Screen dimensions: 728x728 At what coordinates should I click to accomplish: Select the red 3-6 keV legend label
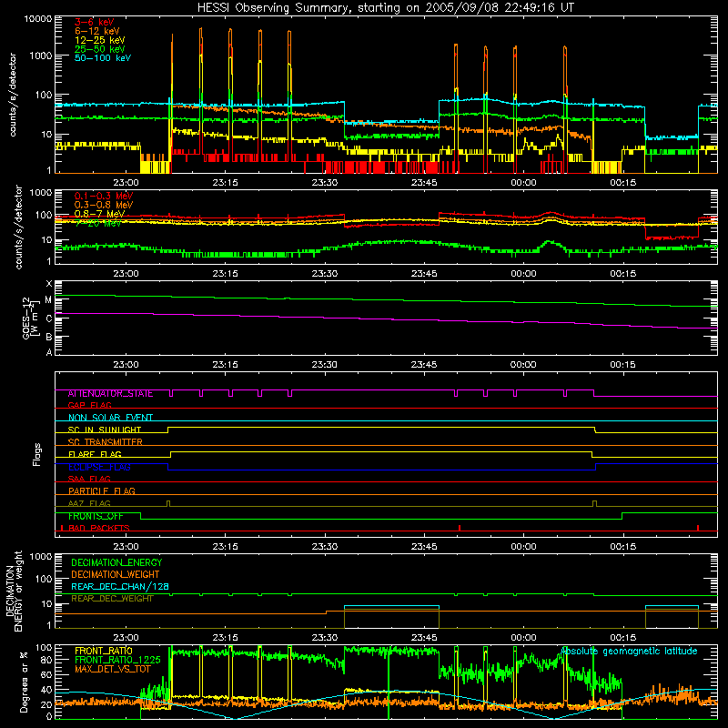pos(95,22)
